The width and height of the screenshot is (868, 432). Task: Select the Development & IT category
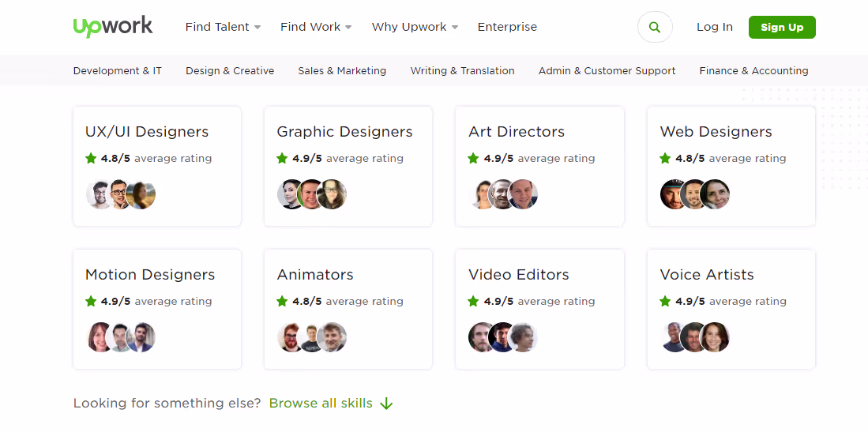118,71
